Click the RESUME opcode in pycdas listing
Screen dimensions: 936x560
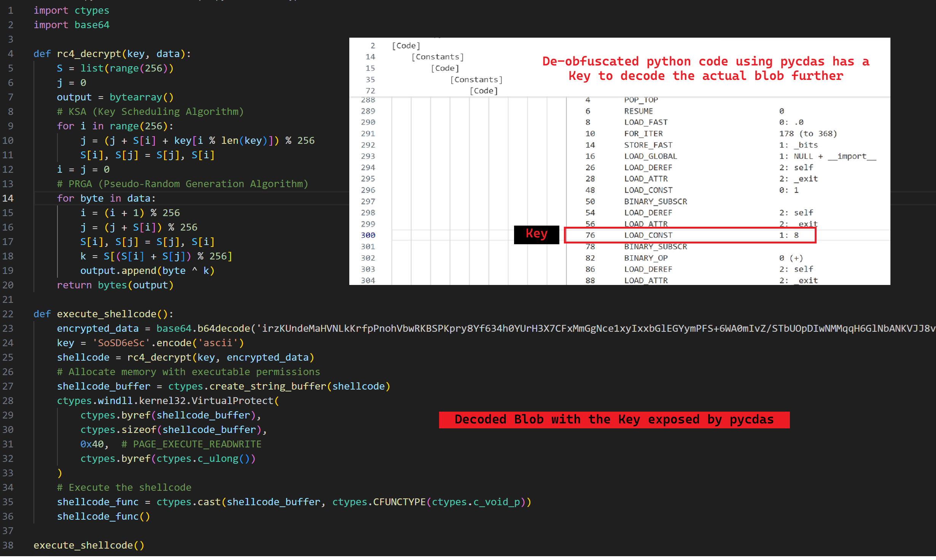point(638,111)
